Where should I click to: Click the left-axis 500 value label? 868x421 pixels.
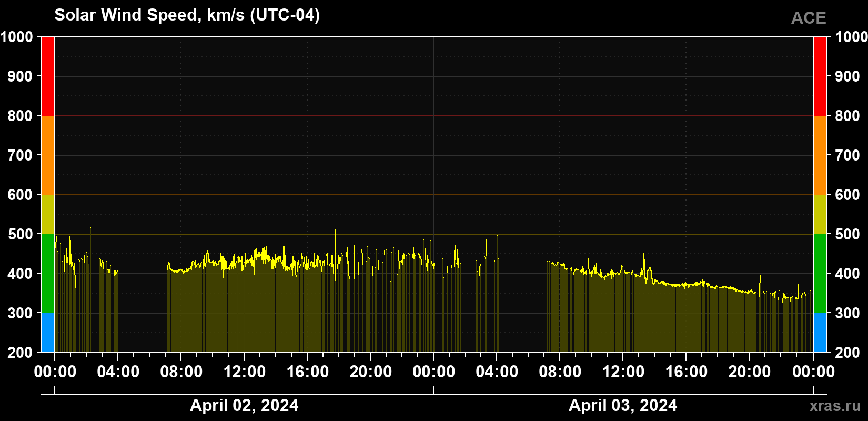[20, 234]
